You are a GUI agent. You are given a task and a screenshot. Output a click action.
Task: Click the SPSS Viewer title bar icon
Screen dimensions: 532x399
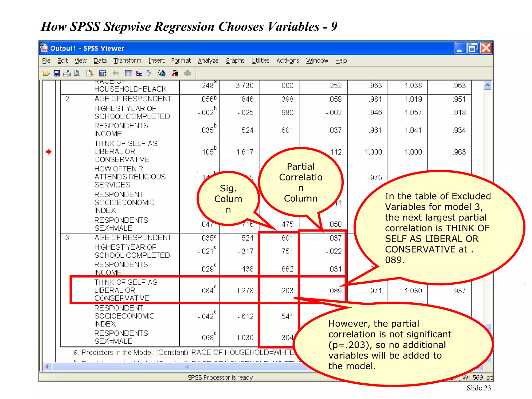point(44,48)
